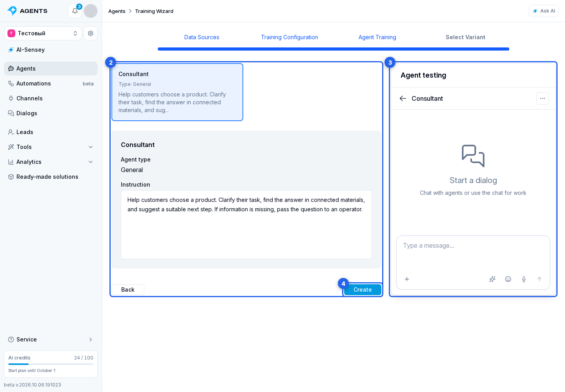Click Ask AI button

544,11
